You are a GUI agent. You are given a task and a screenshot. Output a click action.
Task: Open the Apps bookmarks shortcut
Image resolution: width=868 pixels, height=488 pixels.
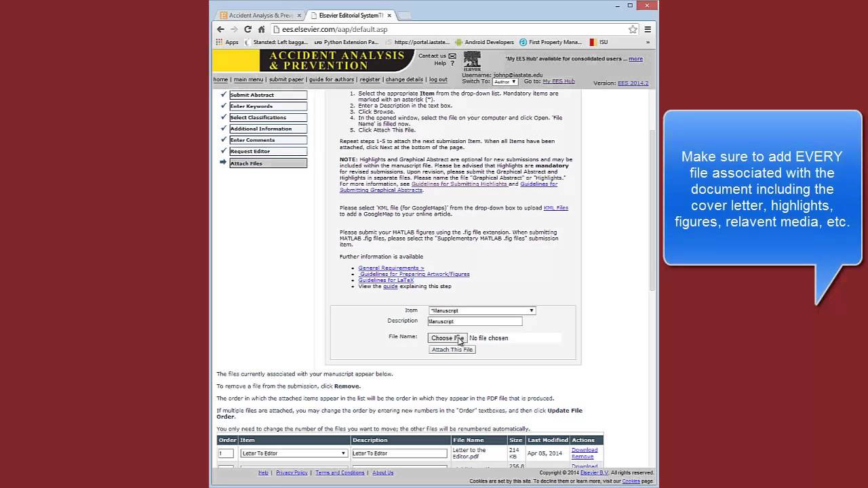pos(227,42)
